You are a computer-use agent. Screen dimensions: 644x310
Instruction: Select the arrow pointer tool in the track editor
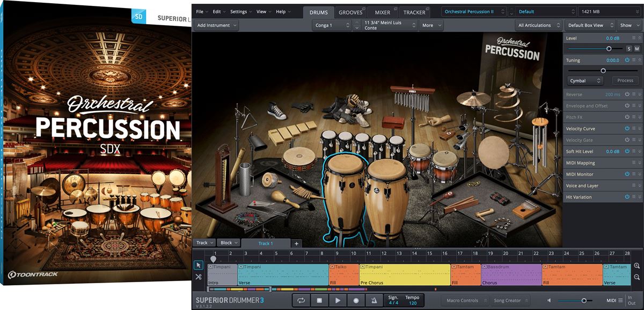[x=199, y=265]
